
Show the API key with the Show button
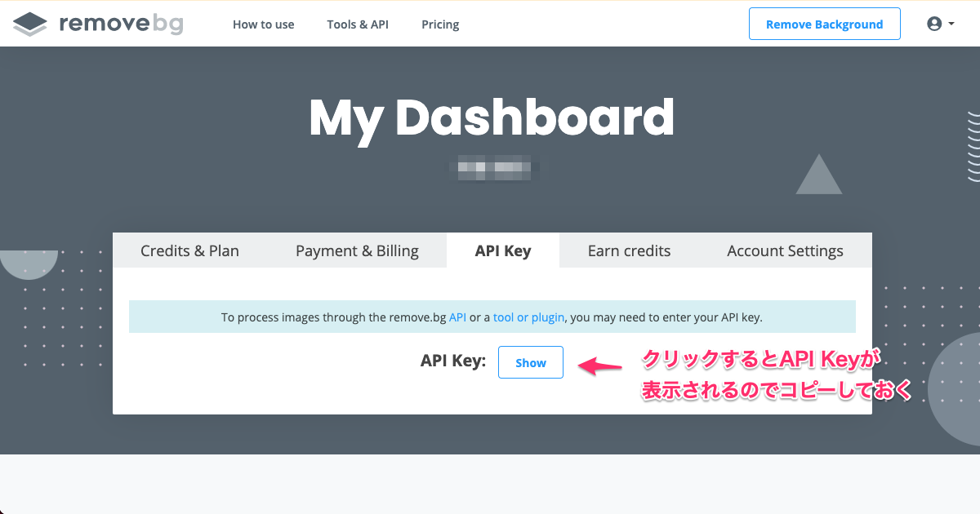(531, 361)
